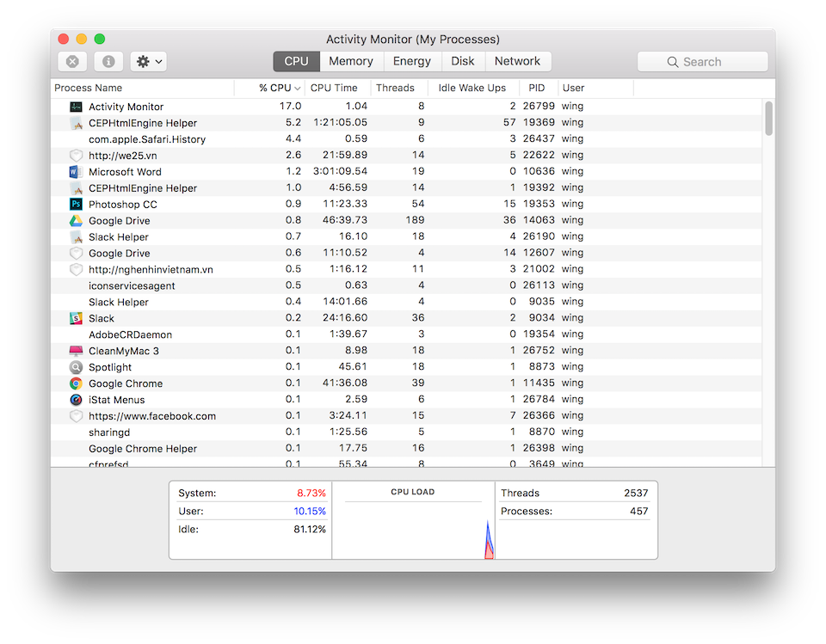
Task: Click Google Drive icon with 189 threads
Action: [x=76, y=221]
